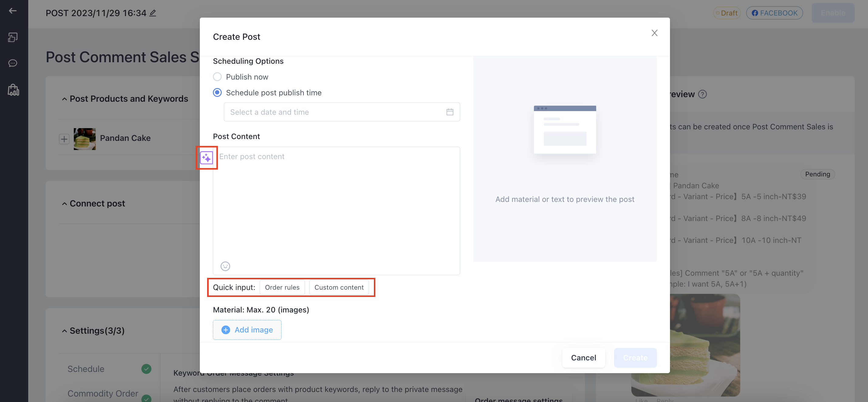Edit the post title with pencil icon

153,13
